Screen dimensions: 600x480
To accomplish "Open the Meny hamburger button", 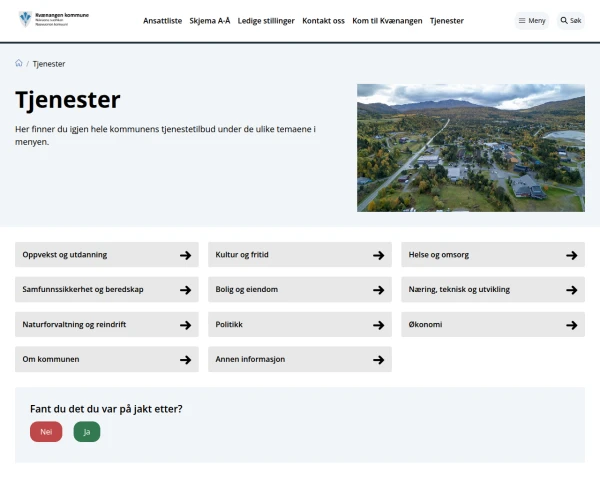I will (532, 21).
